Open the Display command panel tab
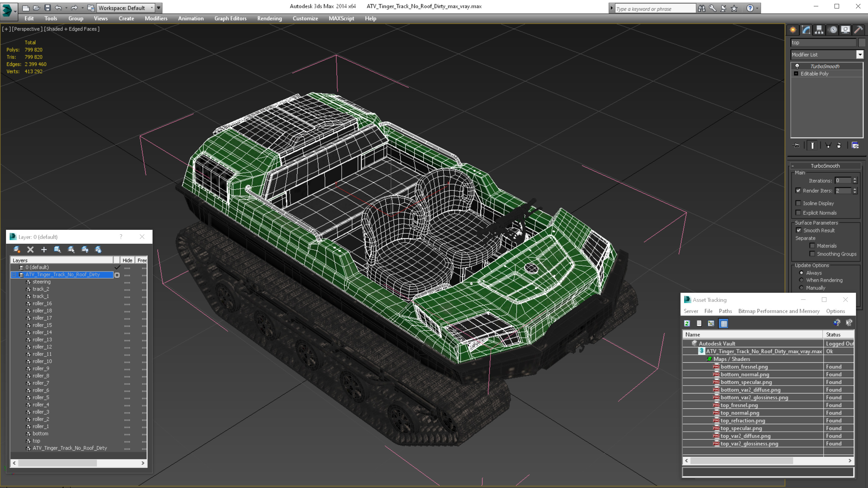 (845, 30)
